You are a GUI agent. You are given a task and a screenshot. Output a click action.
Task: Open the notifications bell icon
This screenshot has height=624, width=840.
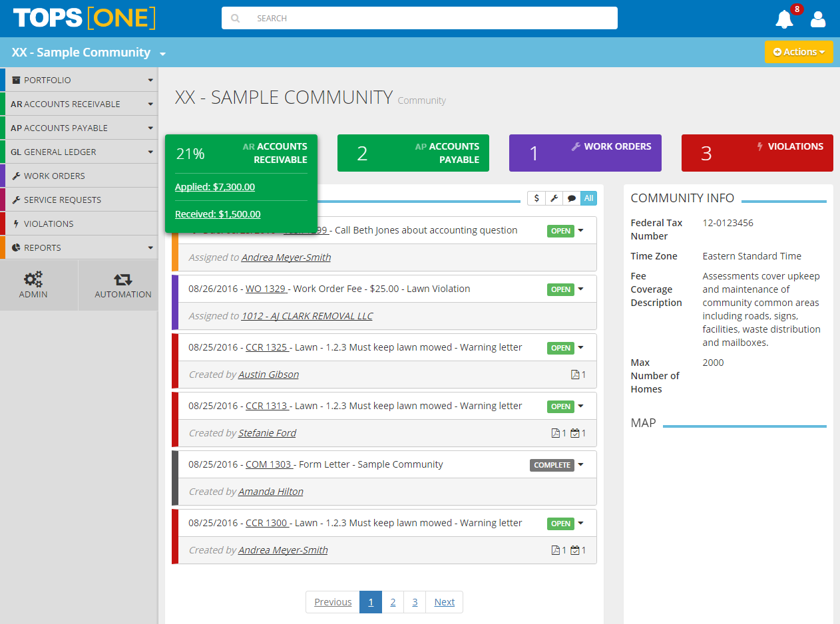[785, 19]
